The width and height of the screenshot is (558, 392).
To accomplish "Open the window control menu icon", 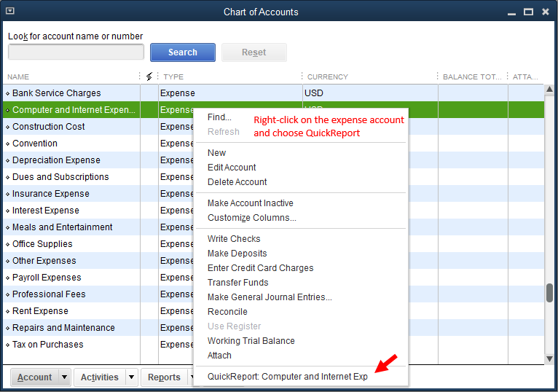I will (9, 12).
